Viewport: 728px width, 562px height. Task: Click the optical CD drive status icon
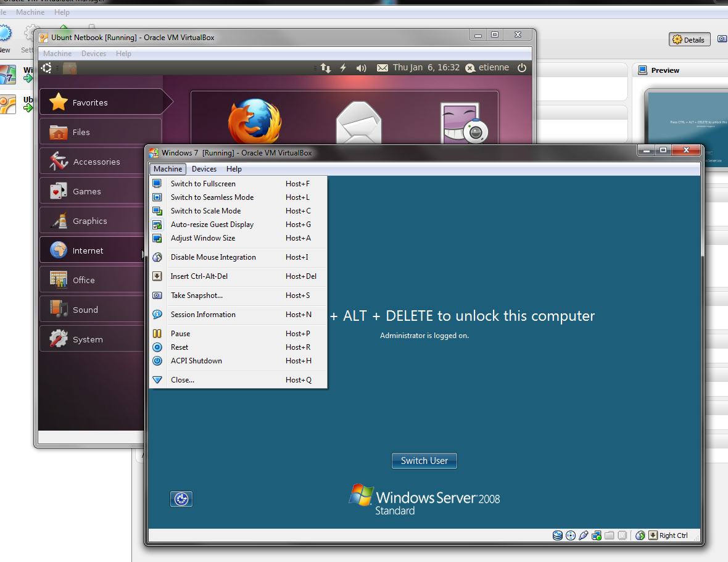571,535
